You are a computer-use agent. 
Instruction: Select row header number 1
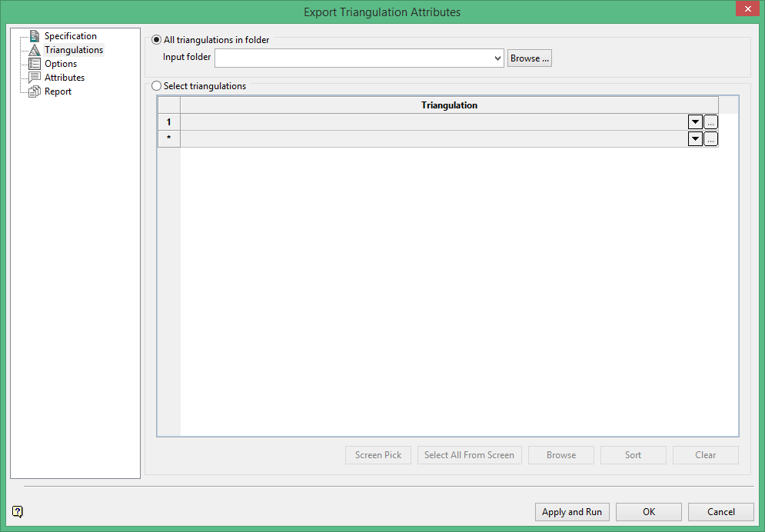[x=169, y=122]
